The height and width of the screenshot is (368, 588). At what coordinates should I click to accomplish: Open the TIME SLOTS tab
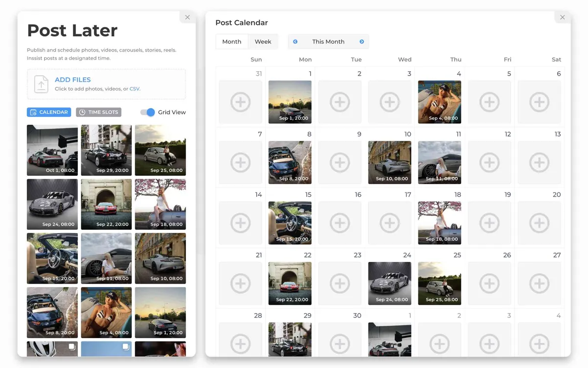(x=98, y=112)
